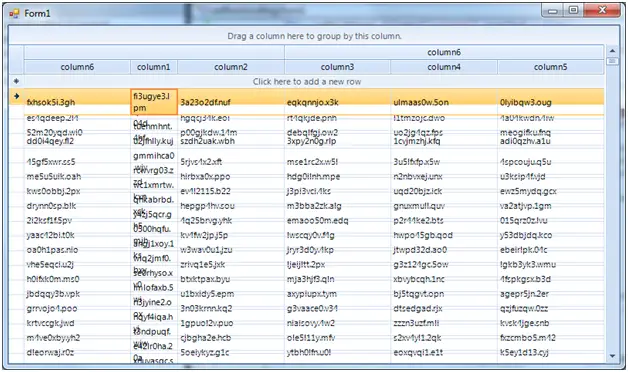
Task: Click the column4 header
Action: pyautogui.click(x=444, y=67)
